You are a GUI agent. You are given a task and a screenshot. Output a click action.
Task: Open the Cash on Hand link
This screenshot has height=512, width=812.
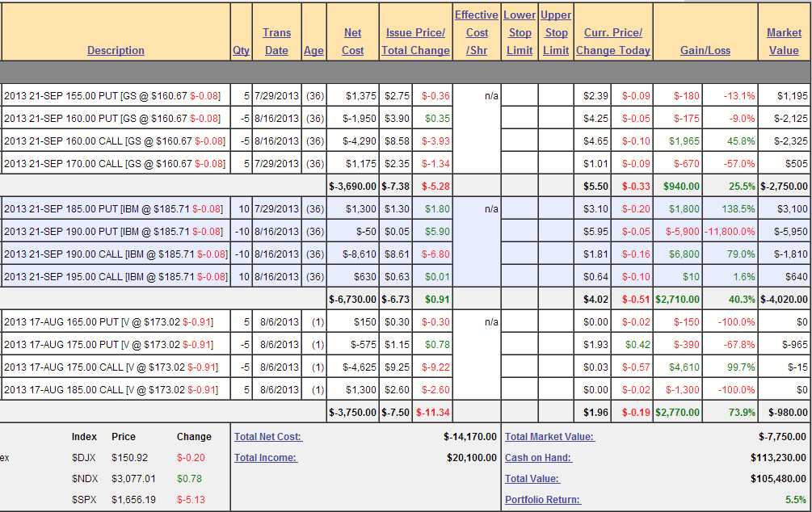click(x=538, y=458)
